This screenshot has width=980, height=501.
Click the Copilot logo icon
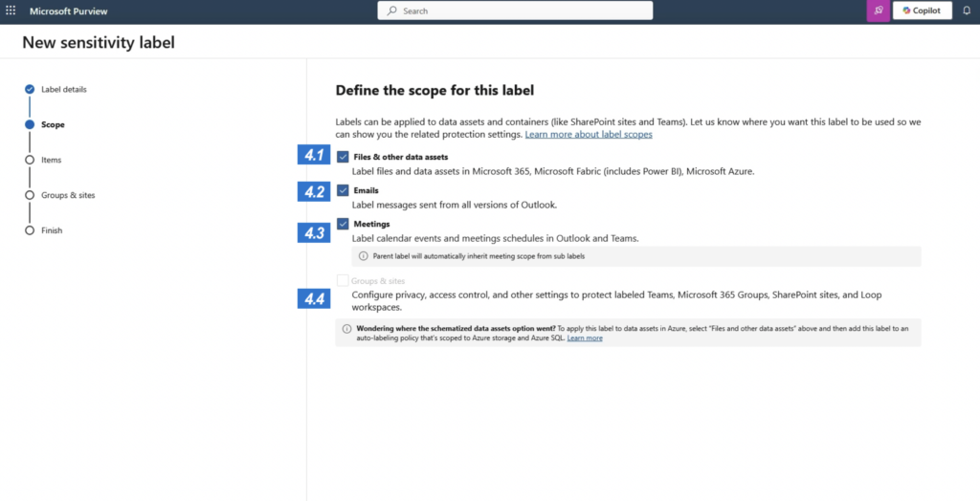tap(906, 11)
